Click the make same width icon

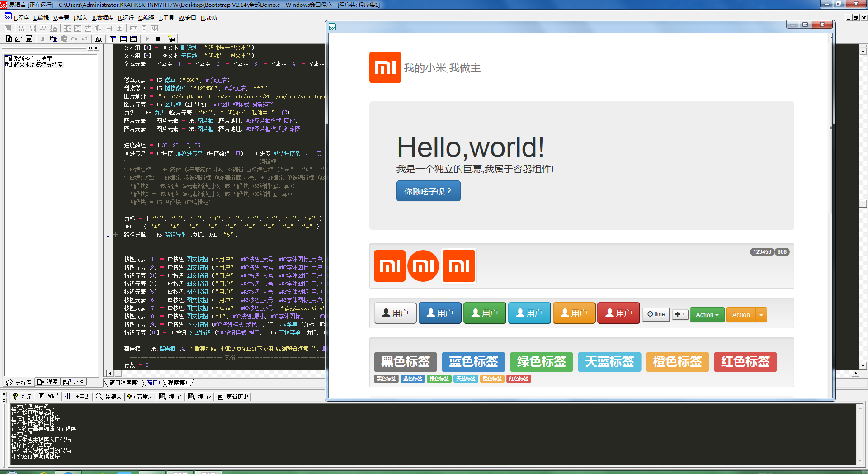pos(133,28)
